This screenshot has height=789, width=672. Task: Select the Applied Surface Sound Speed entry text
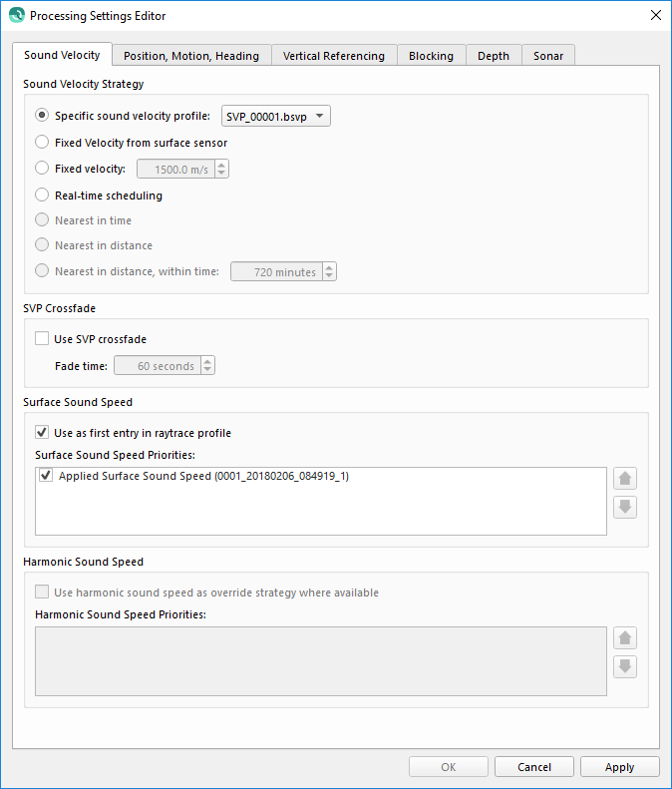pyautogui.click(x=203, y=476)
